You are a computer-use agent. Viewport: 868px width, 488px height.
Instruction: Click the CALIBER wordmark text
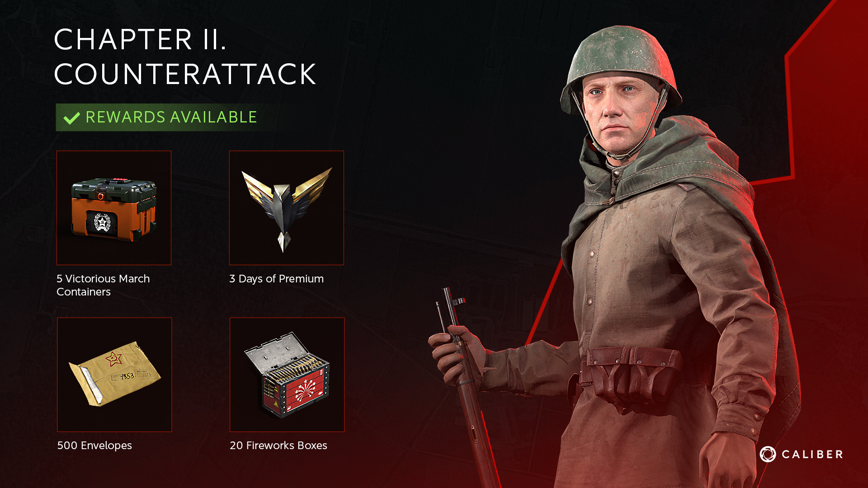812,455
